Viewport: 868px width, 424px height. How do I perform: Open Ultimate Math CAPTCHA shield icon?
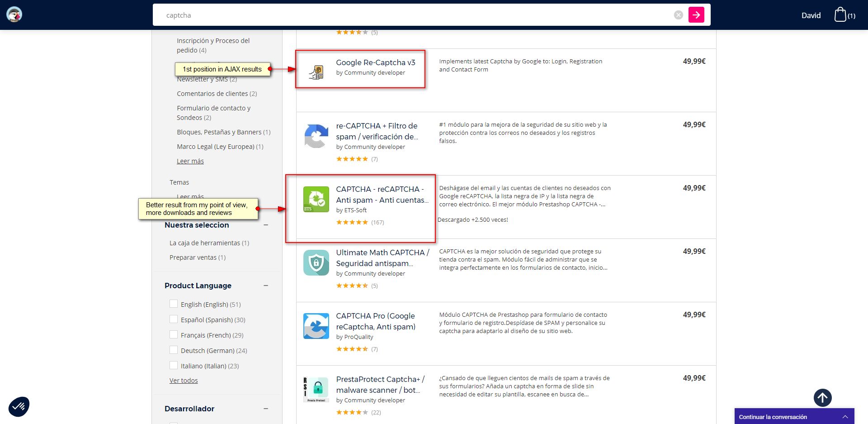pyautogui.click(x=316, y=262)
